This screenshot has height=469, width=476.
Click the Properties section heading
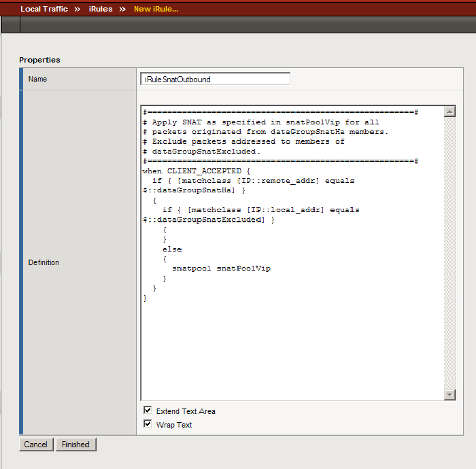(x=39, y=60)
